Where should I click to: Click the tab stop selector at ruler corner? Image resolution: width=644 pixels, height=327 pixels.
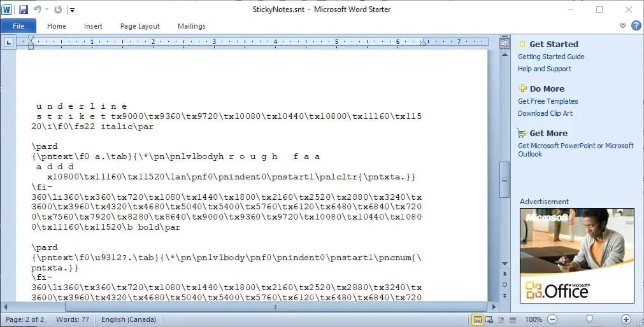pyautogui.click(x=9, y=41)
